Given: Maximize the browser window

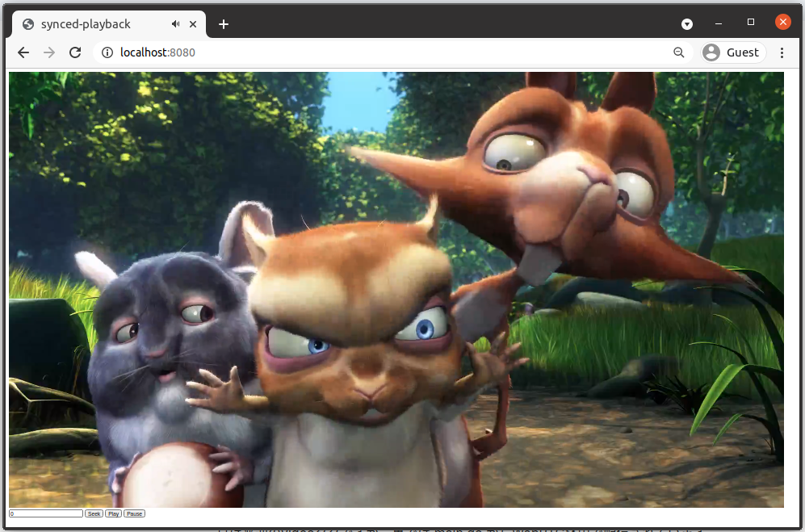Looking at the screenshot, I should click(751, 22).
